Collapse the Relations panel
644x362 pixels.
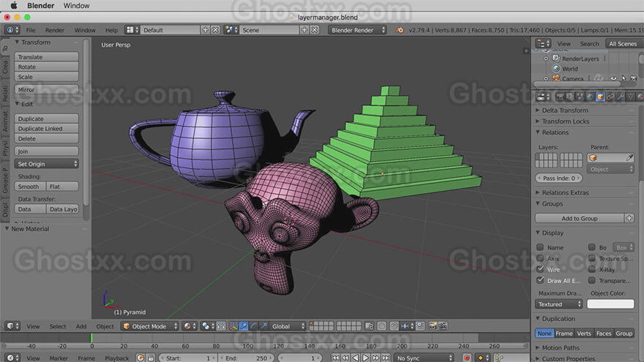click(555, 132)
